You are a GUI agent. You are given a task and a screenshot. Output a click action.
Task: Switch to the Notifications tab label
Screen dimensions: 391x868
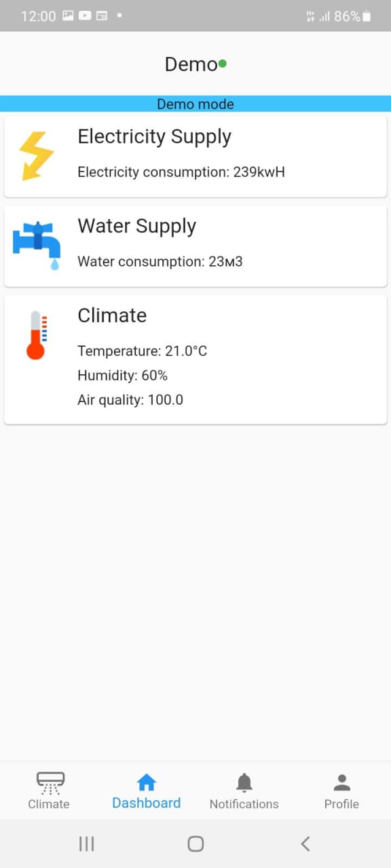pos(244,804)
